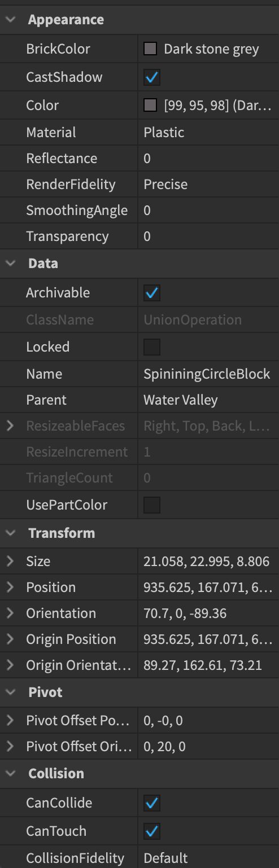Toggle the CastShadow checkbox
Screen dimensions: 279x868
click(x=152, y=77)
